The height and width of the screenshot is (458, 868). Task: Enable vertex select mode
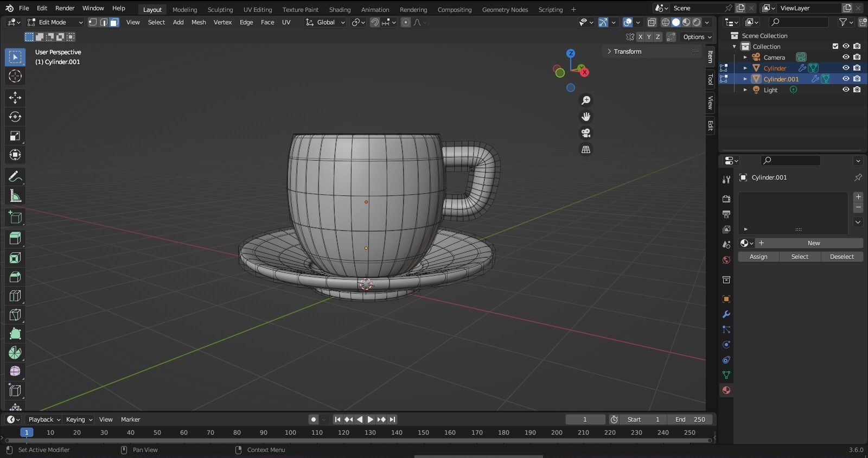(x=93, y=22)
